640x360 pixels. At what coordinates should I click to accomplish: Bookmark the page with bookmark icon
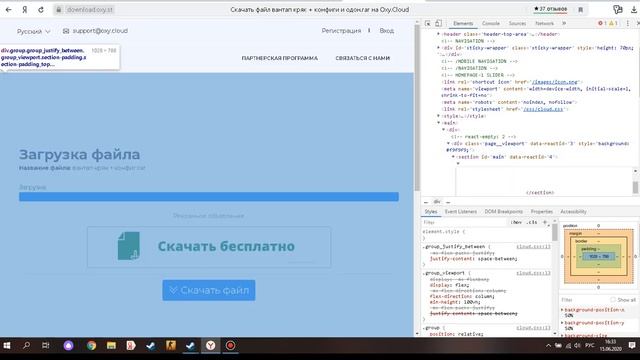[x=580, y=10]
